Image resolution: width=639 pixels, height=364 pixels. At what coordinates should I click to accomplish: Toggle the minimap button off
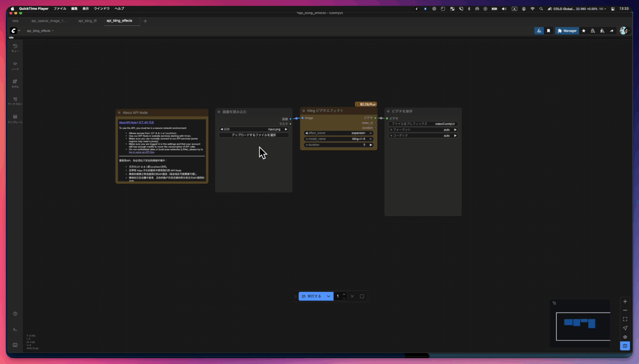click(x=625, y=346)
